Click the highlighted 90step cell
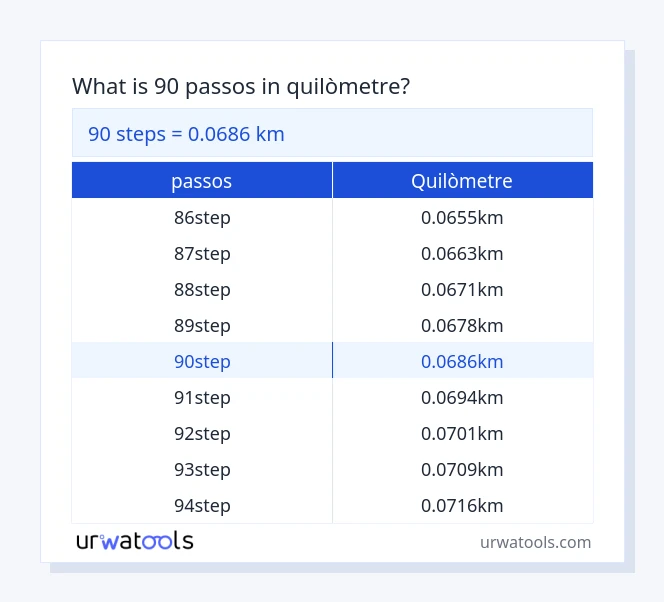 tap(202, 361)
